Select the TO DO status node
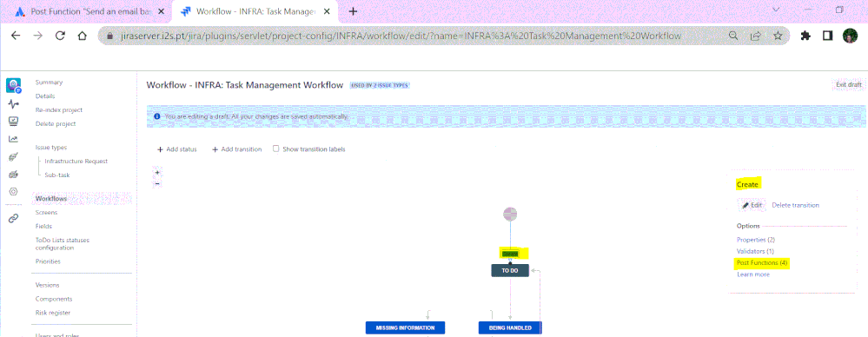 pyautogui.click(x=510, y=271)
